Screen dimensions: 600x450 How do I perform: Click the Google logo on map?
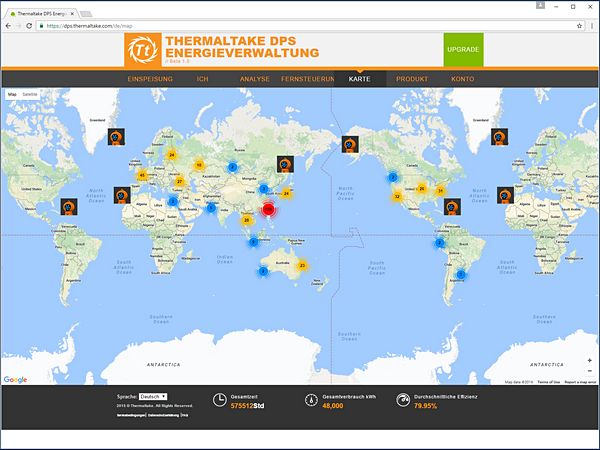tap(15, 380)
